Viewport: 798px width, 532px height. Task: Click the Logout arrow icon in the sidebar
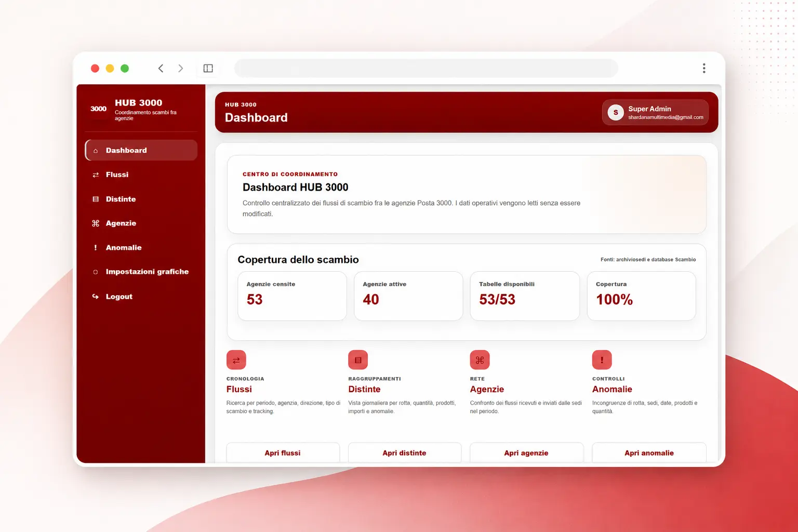pos(96,297)
